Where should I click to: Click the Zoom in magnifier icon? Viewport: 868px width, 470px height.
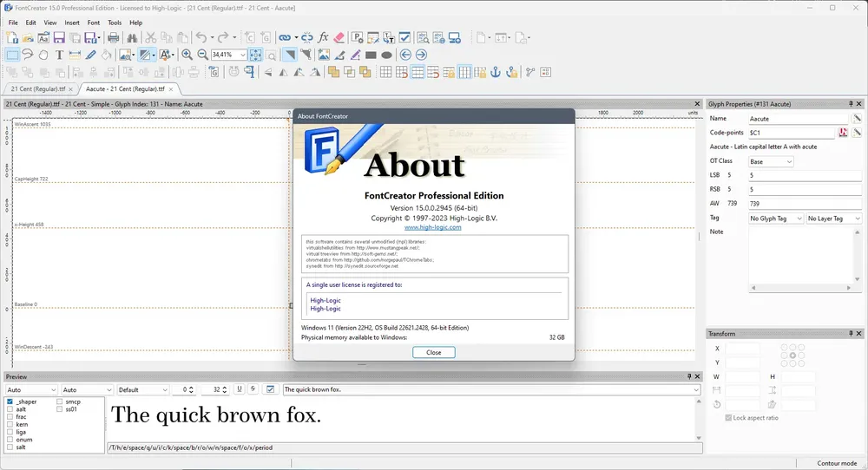[187, 55]
